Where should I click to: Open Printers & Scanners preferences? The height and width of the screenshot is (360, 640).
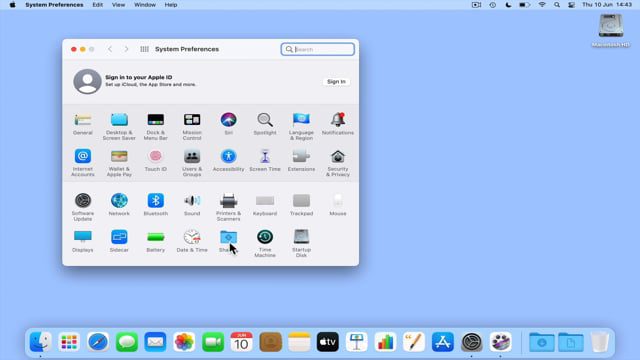pos(229,207)
